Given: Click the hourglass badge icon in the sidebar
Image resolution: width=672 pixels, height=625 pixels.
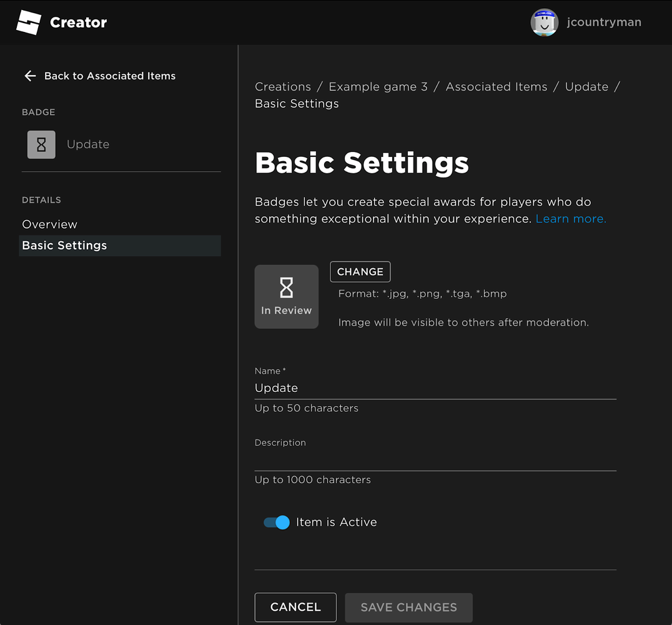Looking at the screenshot, I should coord(41,144).
